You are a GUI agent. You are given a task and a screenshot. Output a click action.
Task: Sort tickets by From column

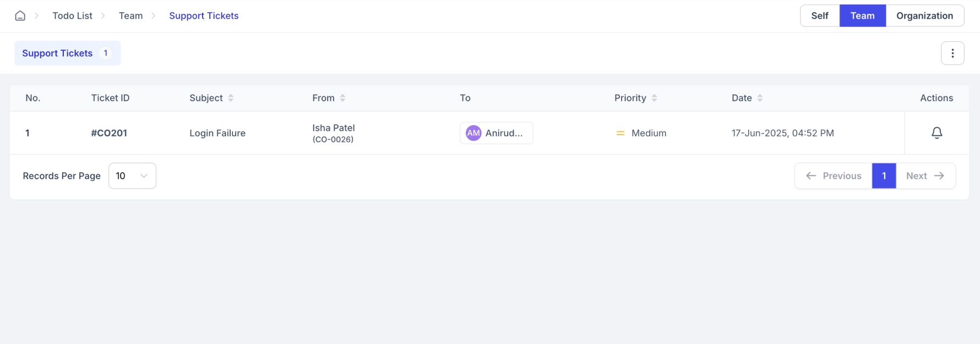click(x=342, y=98)
